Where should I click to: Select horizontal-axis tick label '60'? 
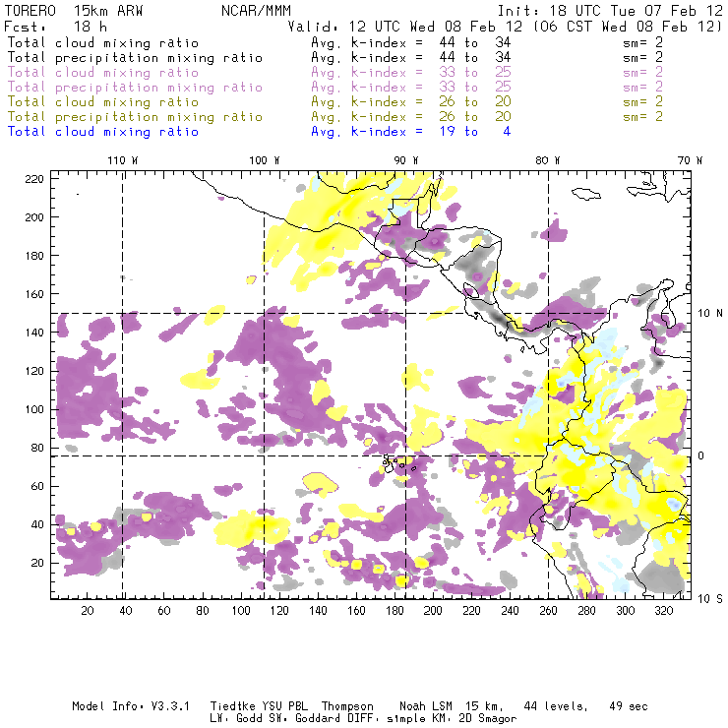(x=164, y=611)
